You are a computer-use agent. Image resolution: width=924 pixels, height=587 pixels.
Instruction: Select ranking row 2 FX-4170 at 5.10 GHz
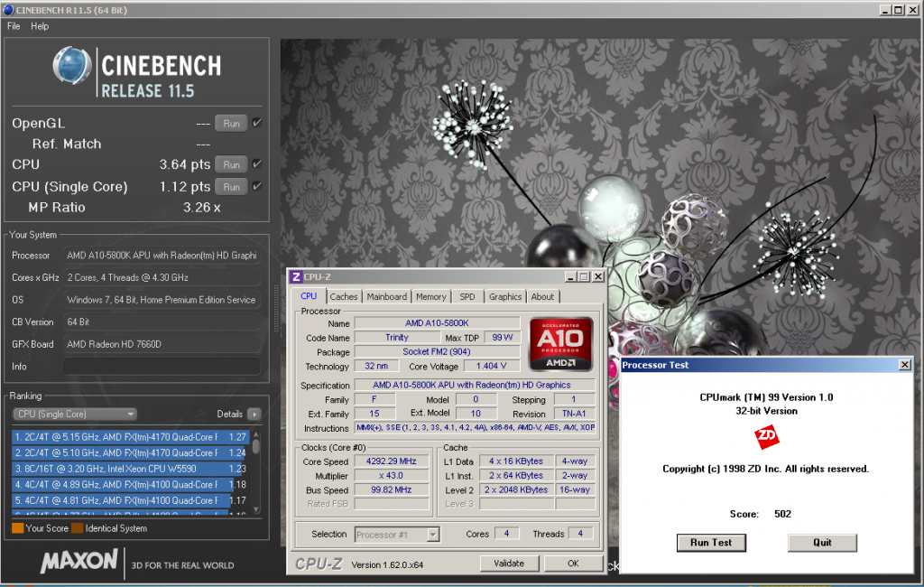[x=130, y=453]
